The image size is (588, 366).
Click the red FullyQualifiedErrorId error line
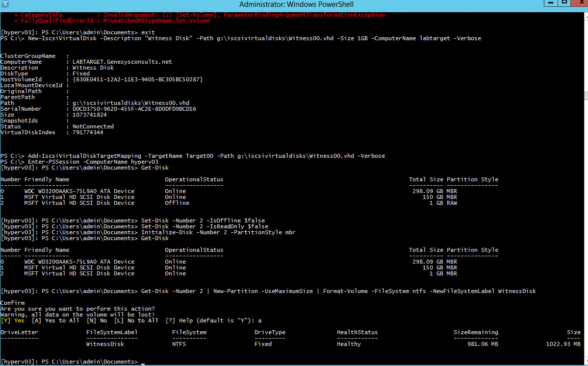click(x=112, y=21)
